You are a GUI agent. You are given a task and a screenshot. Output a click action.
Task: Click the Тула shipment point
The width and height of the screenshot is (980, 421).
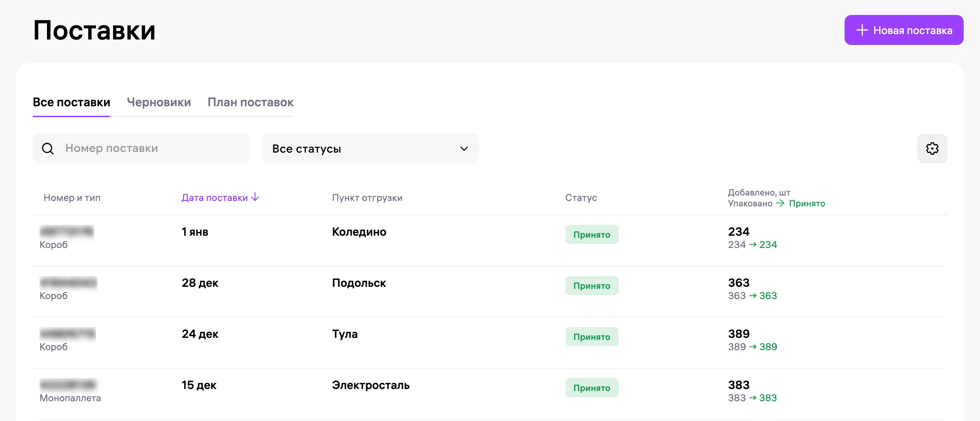(345, 334)
